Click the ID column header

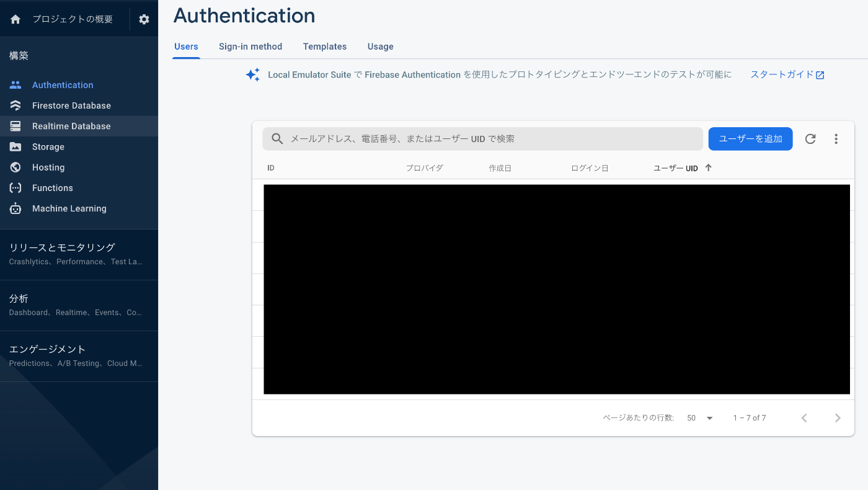(x=271, y=168)
